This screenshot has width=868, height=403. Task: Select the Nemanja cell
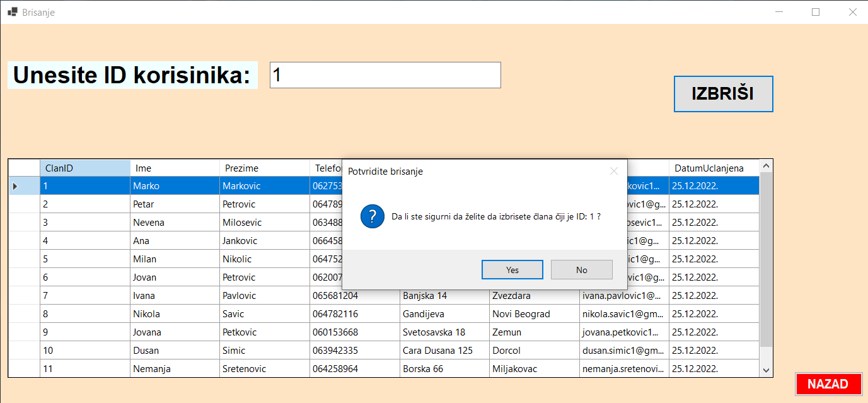[175, 369]
